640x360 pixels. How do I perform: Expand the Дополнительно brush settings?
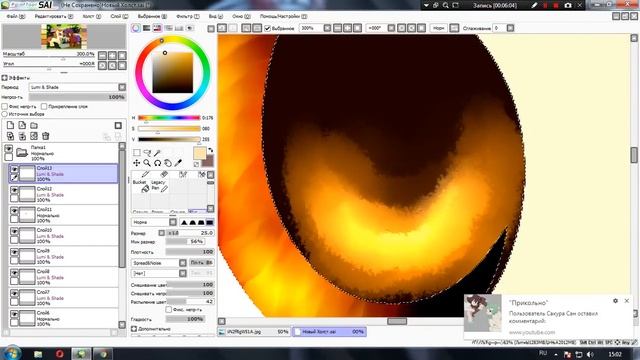click(134, 329)
